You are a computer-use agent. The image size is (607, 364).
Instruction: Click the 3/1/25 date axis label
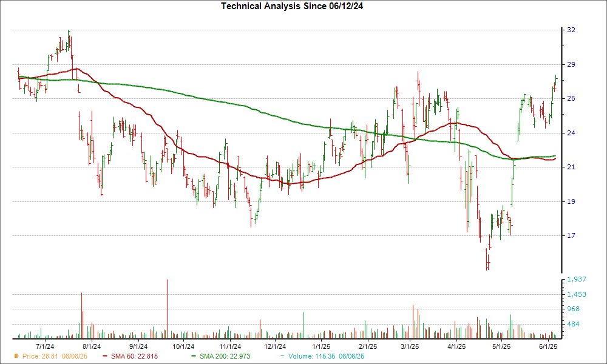click(x=410, y=346)
